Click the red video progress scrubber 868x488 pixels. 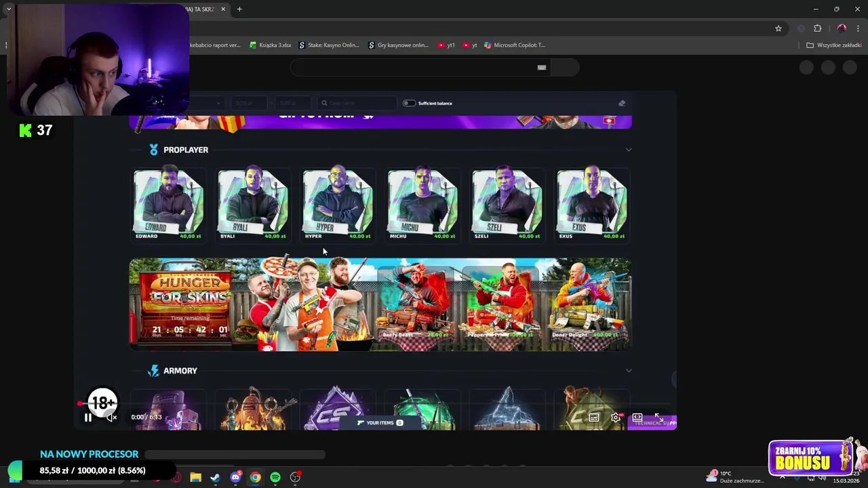coord(80,403)
